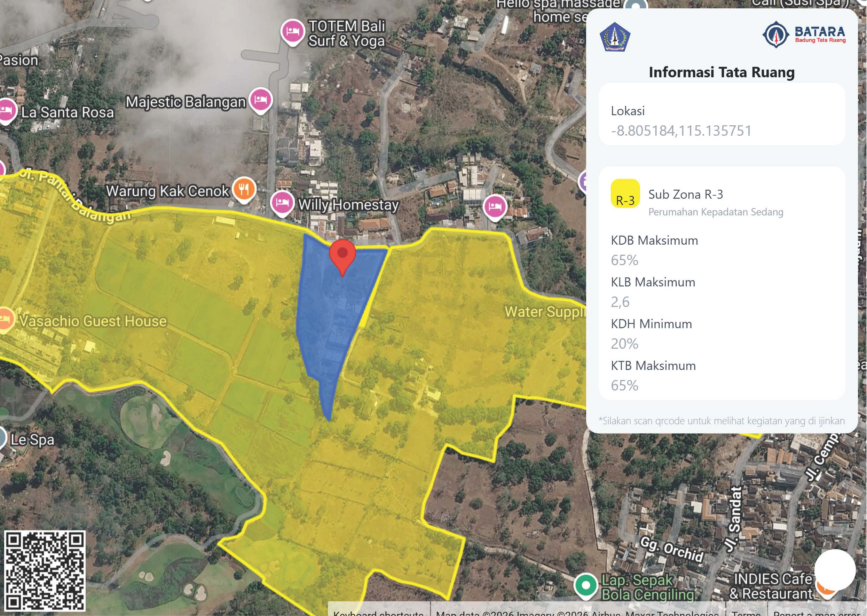Click the 'Jl. Sandat' street label
Viewport: 867px width, 616px height.
(x=733, y=519)
